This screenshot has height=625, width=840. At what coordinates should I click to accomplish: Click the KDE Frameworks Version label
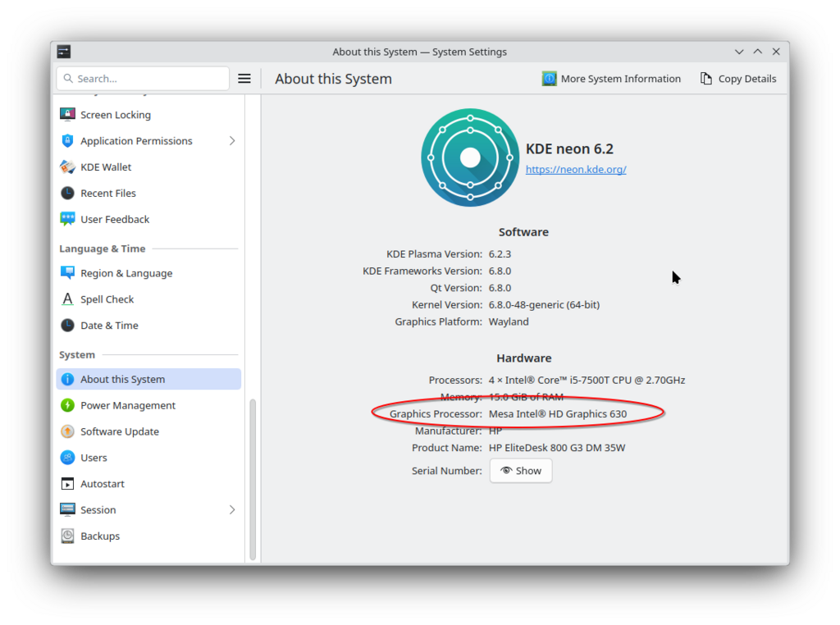point(422,271)
